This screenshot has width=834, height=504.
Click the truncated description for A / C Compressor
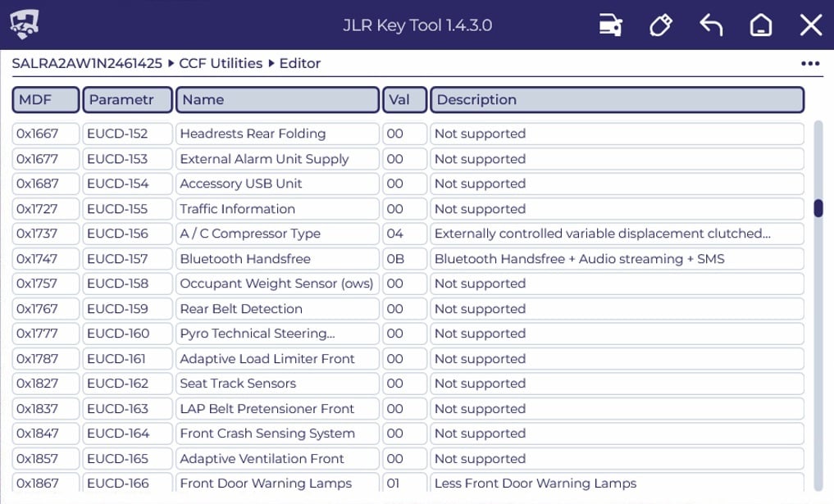point(617,234)
